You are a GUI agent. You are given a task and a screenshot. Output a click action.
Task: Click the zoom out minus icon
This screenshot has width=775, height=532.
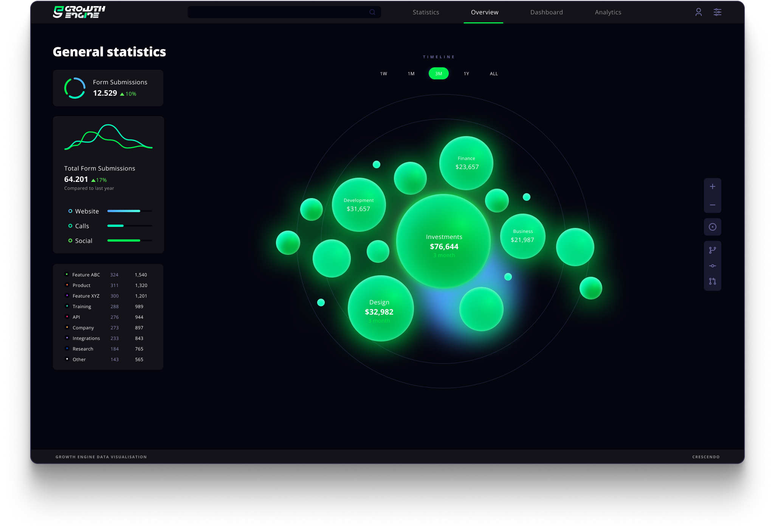pyautogui.click(x=712, y=205)
